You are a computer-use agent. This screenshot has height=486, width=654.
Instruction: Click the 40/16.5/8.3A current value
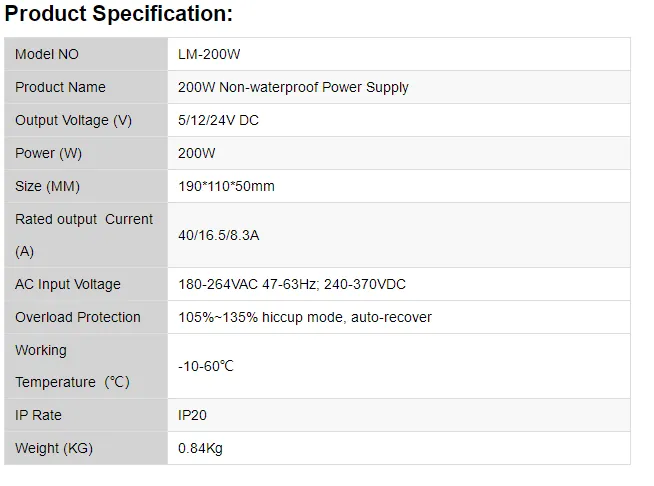(x=219, y=235)
